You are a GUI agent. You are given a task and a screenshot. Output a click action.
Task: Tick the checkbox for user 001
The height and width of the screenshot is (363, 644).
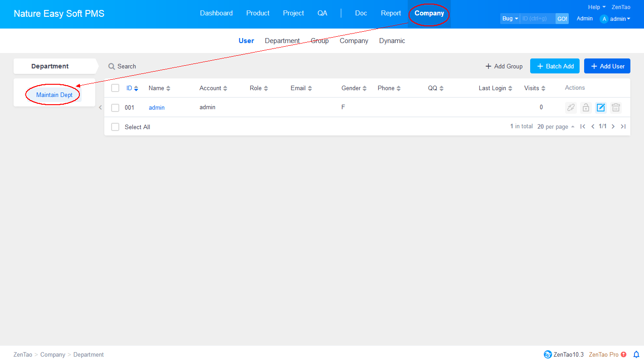[x=115, y=108]
